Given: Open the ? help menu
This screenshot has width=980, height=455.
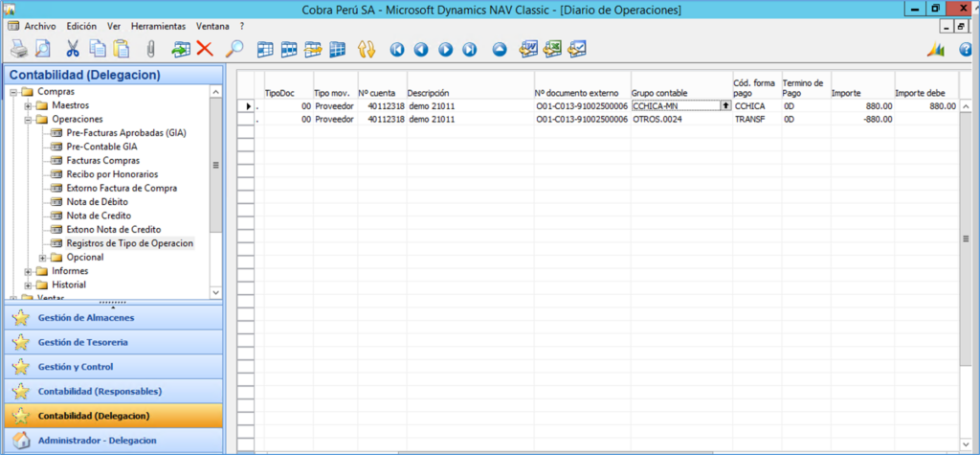Looking at the screenshot, I should pyautogui.click(x=242, y=26).
